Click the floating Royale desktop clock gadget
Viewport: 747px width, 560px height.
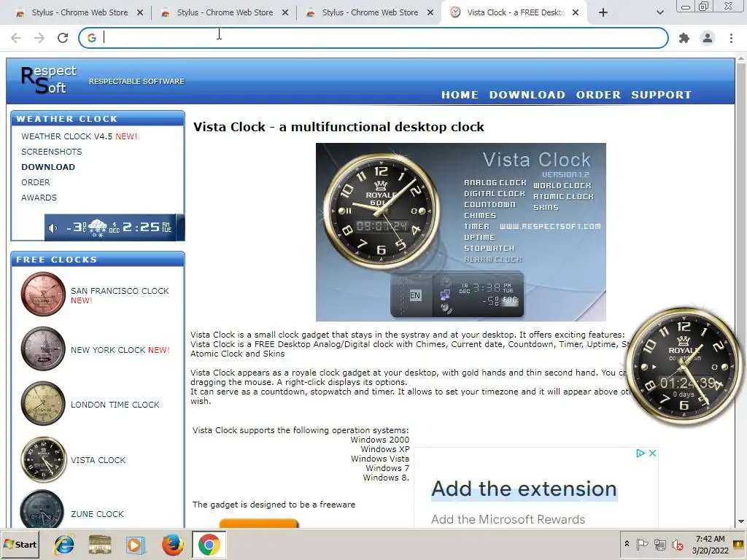pos(684,366)
